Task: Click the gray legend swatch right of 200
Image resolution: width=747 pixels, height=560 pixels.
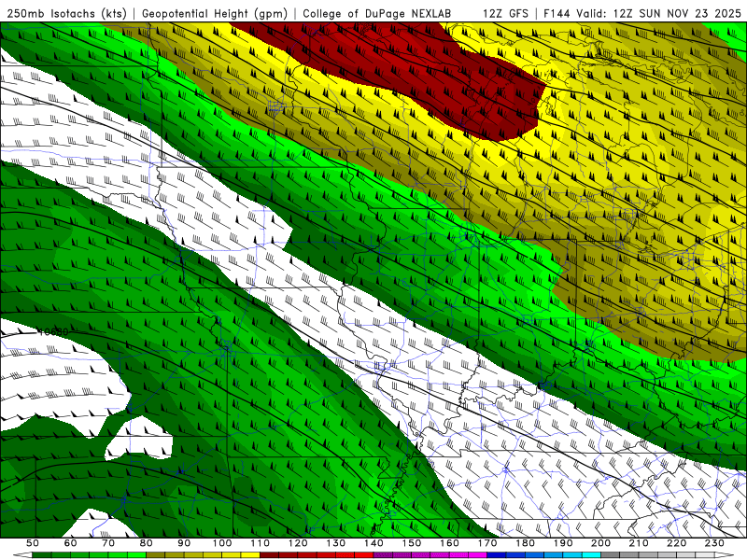Action: click(x=611, y=555)
